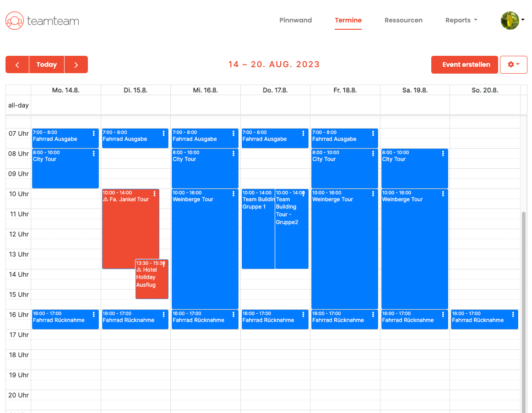Screen dimensions: 532x413
Task: Open options menu of Tuesday Fahrrad Rücknahme
Action: (163, 314)
